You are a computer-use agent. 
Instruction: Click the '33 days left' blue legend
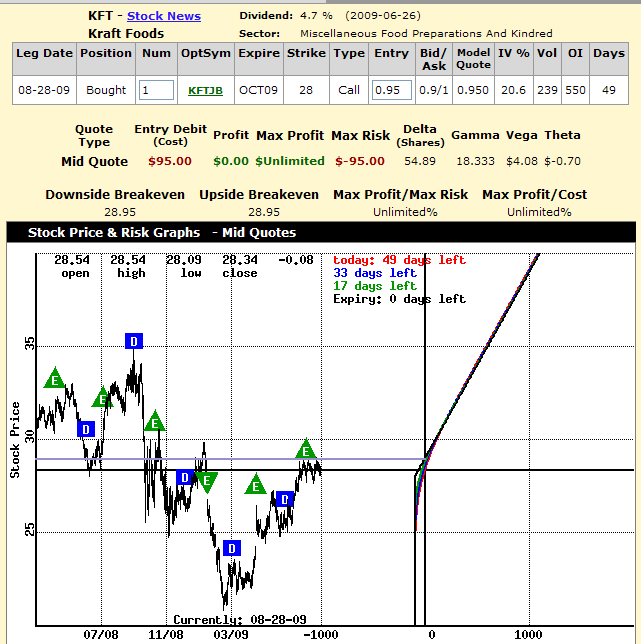click(375, 273)
